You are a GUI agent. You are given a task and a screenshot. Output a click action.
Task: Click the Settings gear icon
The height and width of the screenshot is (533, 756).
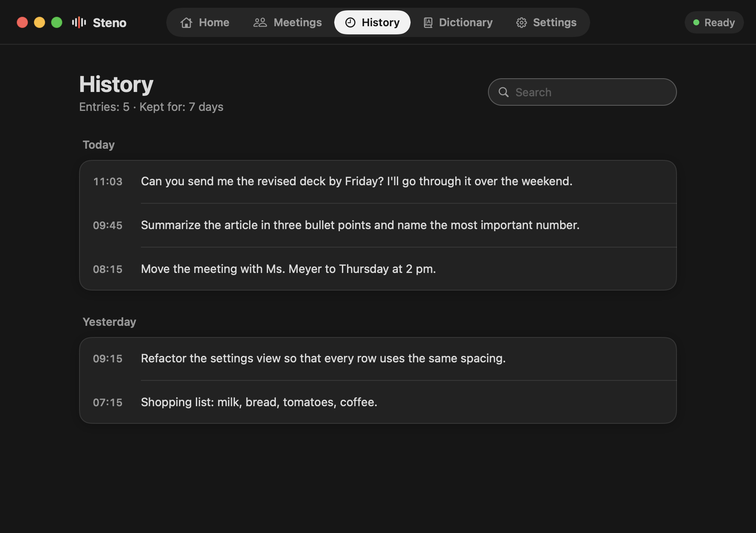click(521, 22)
